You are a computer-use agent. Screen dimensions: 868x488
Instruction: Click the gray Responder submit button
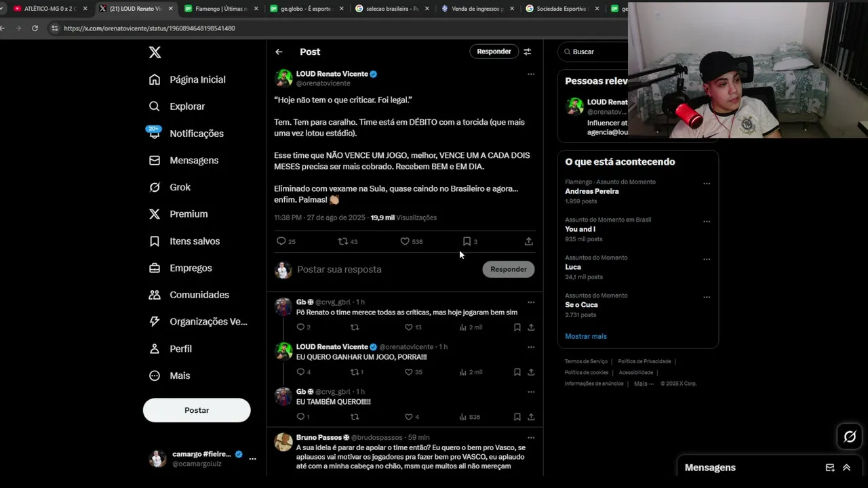509,269
